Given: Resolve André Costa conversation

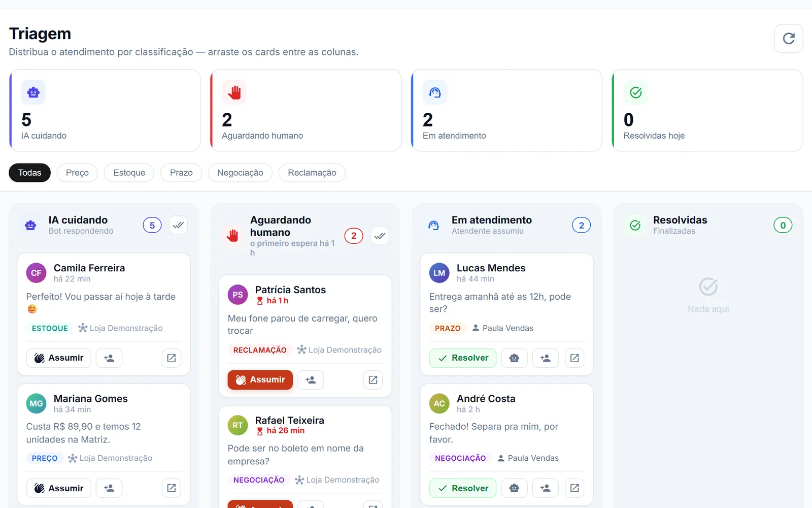Looking at the screenshot, I should point(463,488).
